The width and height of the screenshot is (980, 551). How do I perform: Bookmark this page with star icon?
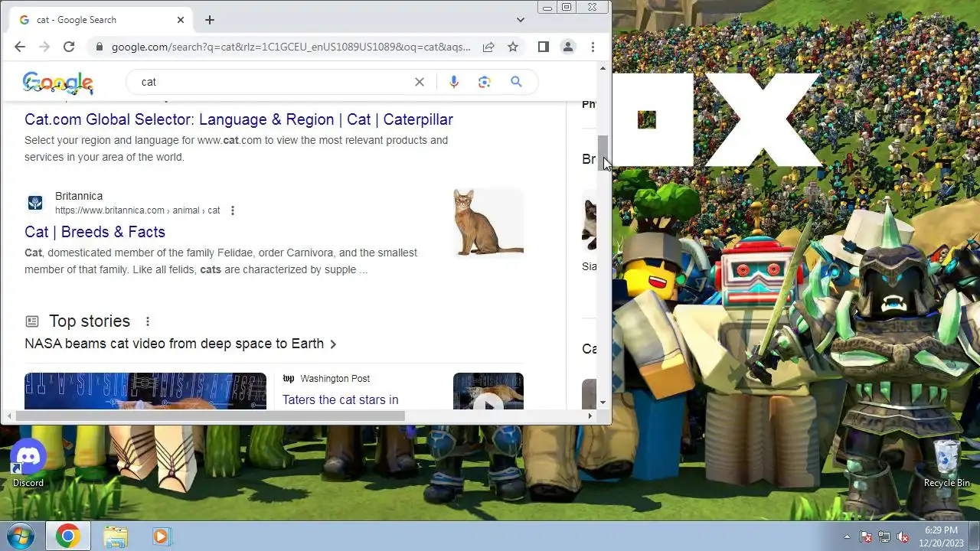point(513,47)
